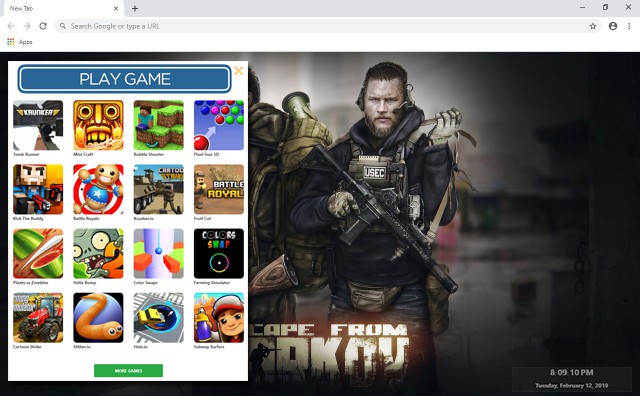Open the orange worm slither game icon
Viewport: 640px width, 400px height.
98,318
